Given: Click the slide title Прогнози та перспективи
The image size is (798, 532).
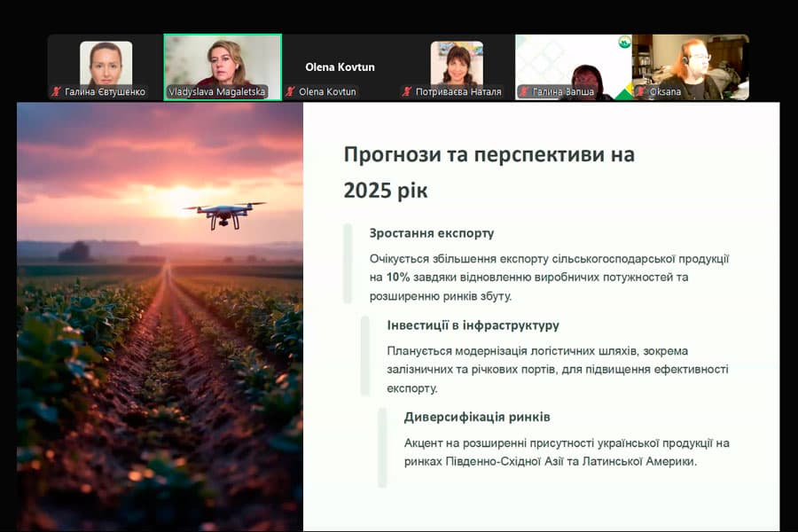Looking at the screenshot, I should tap(489, 155).
